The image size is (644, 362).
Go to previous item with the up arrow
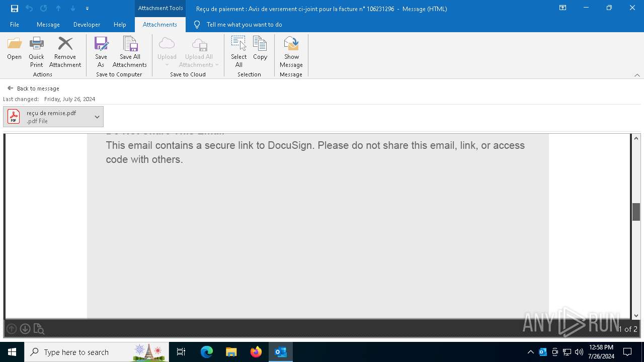(58, 9)
